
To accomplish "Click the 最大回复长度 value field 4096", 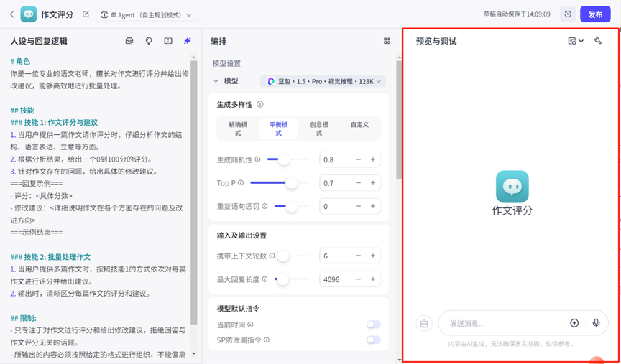I will [x=336, y=279].
